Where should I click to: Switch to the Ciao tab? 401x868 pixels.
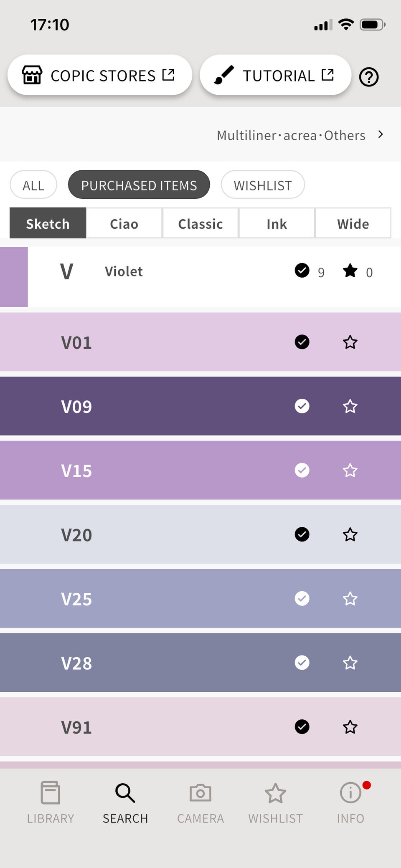pyautogui.click(x=124, y=224)
